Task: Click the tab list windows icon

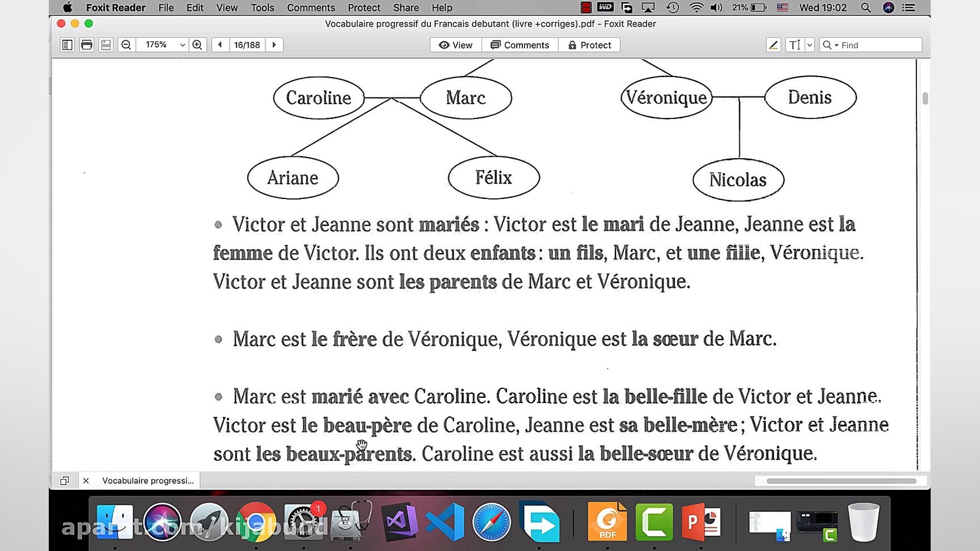Action: pos(65,481)
